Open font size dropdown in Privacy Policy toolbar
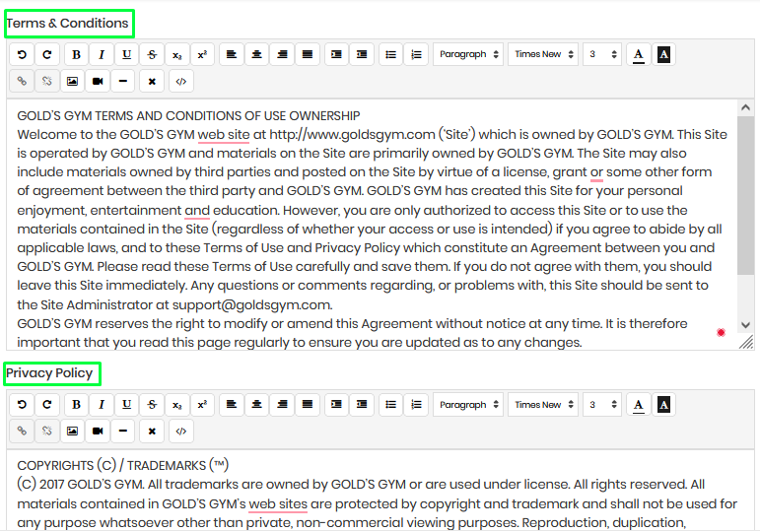Screen dimensions: 760x532 pyautogui.click(x=602, y=405)
